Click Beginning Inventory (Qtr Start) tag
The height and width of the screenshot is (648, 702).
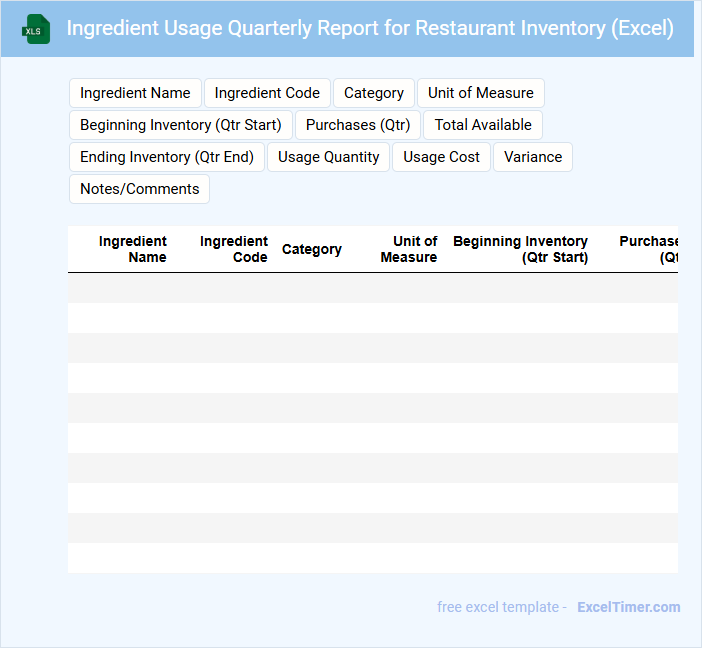(180, 125)
